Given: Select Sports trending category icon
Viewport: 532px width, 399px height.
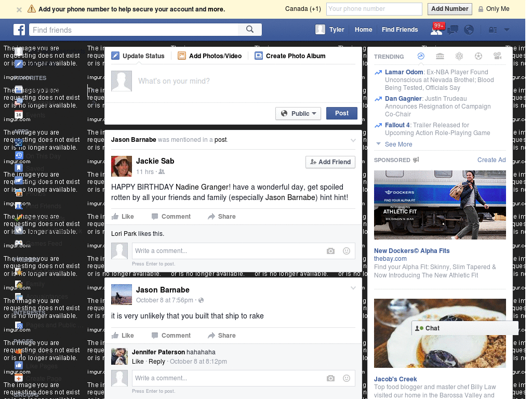Looking at the screenshot, I should coord(478,56).
